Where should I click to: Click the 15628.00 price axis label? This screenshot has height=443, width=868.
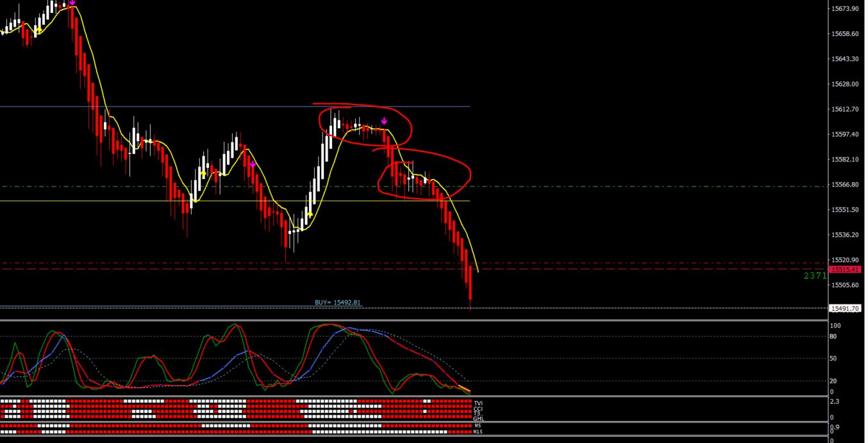coord(844,84)
